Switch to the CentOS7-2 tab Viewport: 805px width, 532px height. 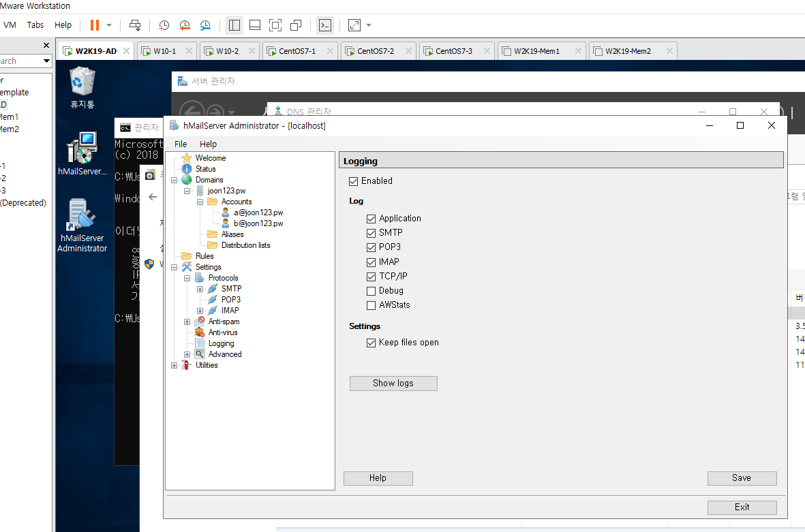(377, 51)
